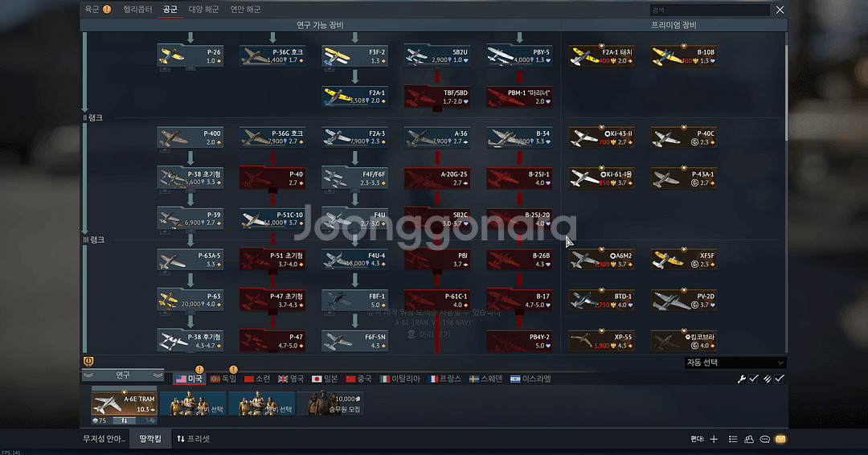The width and height of the screenshot is (868, 455).
Task: Expand the F4F/F6F aircraft group
Action: click(355, 178)
